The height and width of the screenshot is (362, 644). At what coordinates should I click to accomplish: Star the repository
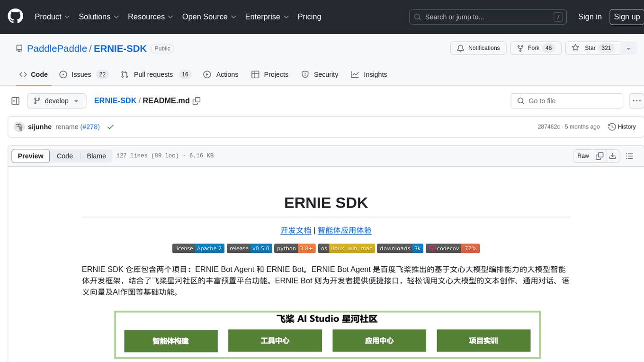[593, 48]
